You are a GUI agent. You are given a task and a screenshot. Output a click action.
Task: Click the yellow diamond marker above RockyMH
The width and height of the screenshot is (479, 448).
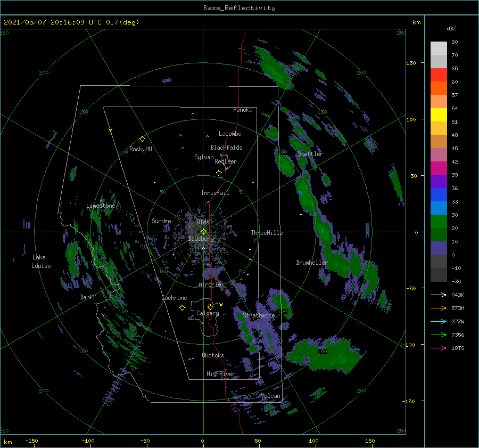[x=142, y=139]
